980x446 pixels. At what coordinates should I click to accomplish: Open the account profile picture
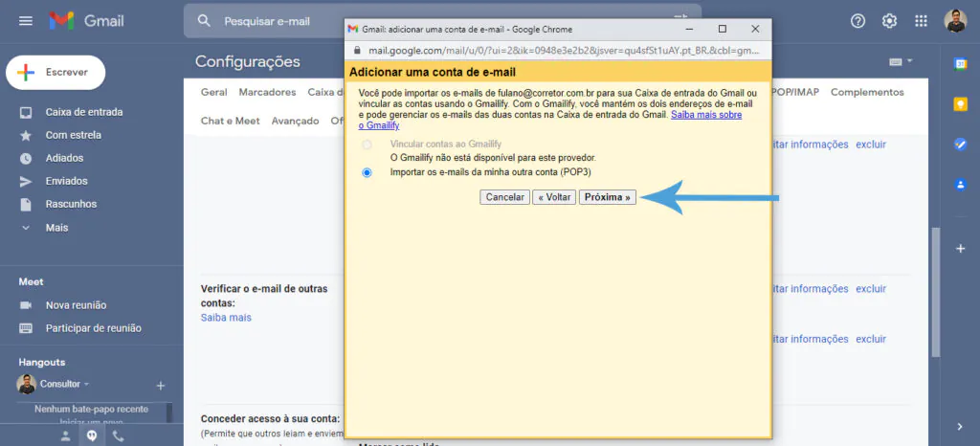(x=955, y=21)
